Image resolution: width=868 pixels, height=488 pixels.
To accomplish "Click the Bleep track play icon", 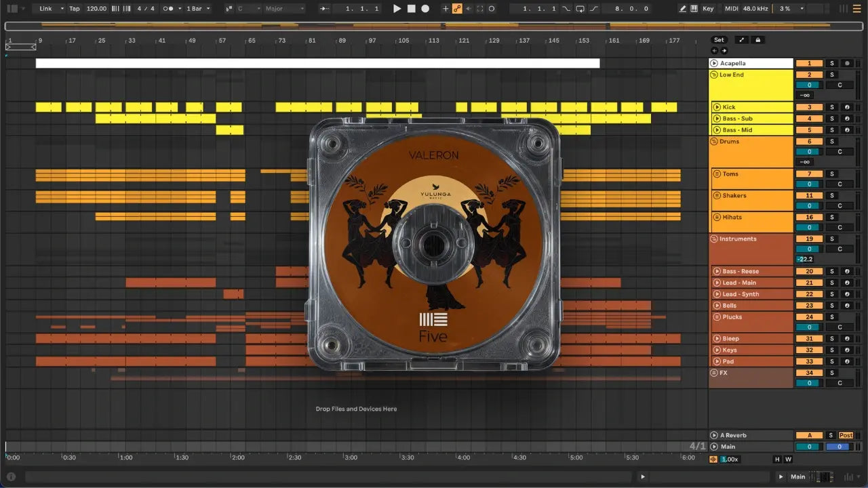I will click(x=717, y=339).
